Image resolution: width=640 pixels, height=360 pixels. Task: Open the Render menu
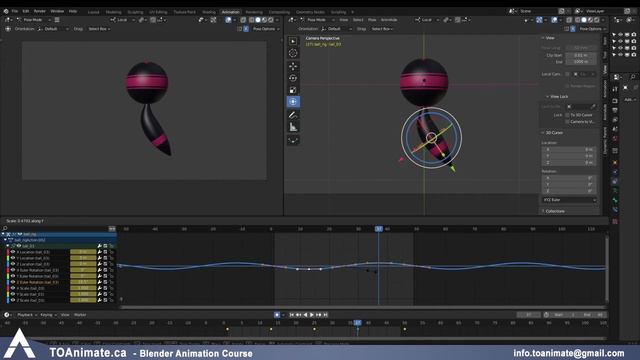[40, 11]
